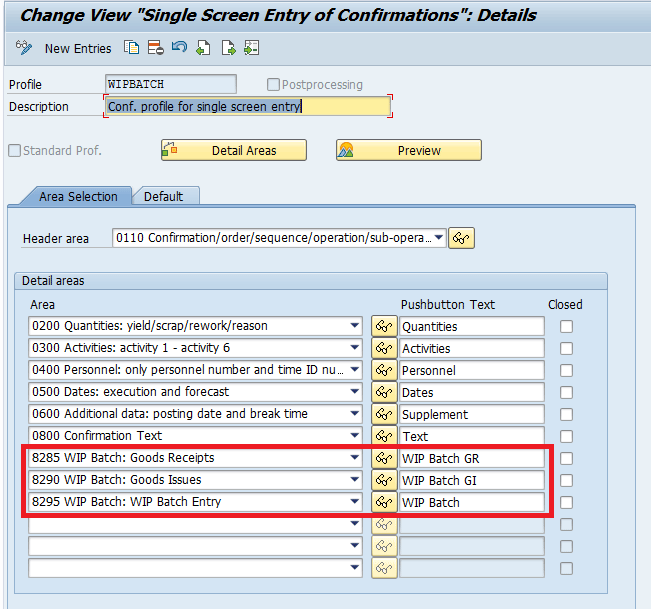Expand the Header area dropdown
The height and width of the screenshot is (609, 651).
(x=438, y=238)
